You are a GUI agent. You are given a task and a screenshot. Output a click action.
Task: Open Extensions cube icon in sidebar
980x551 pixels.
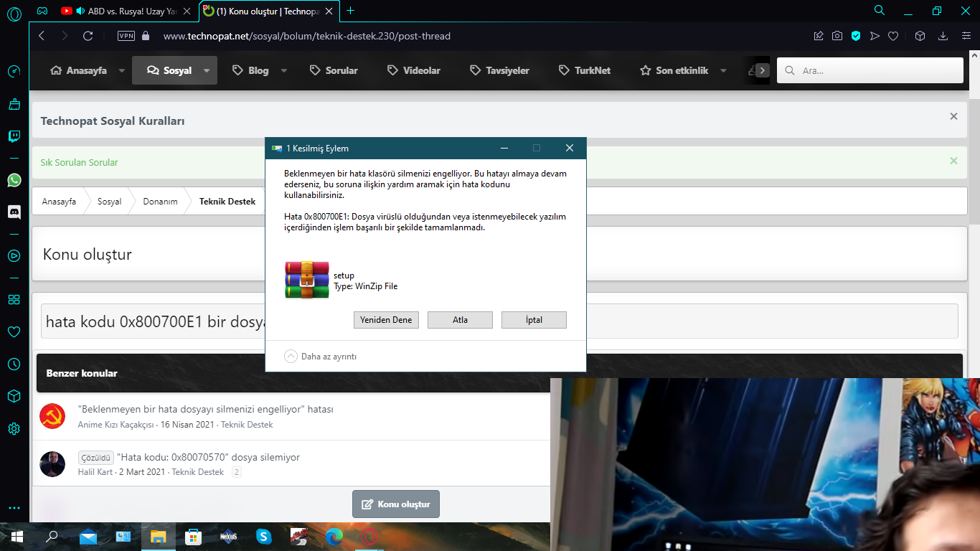[x=14, y=396]
